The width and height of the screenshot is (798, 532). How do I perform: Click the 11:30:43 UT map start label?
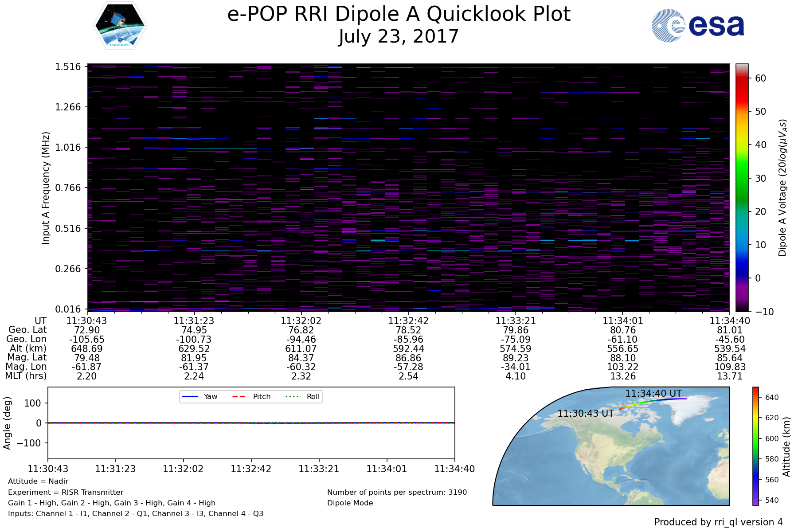click(585, 413)
